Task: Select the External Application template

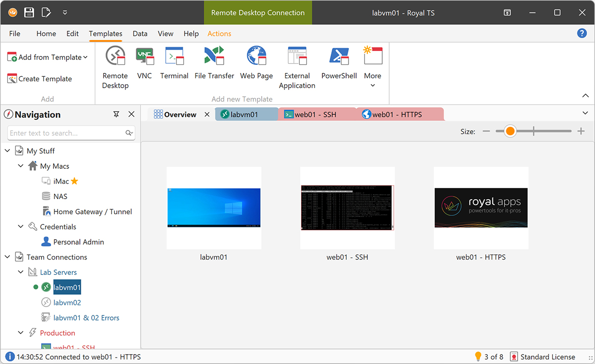Action: point(297,56)
